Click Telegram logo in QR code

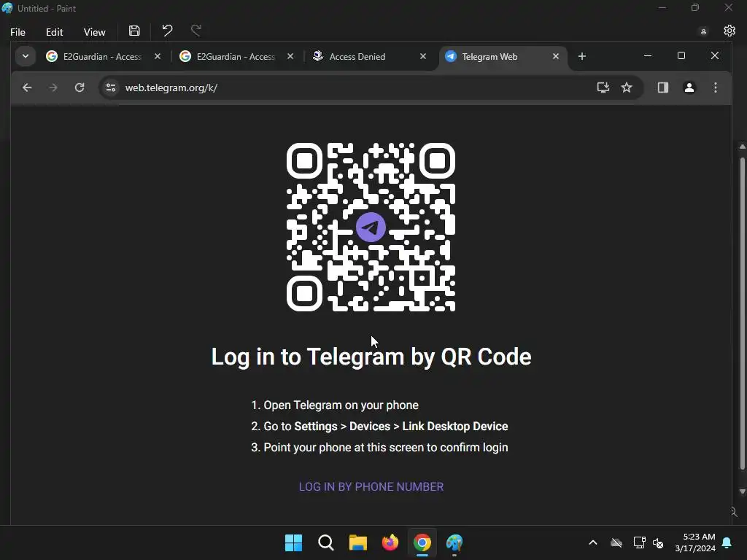pyautogui.click(x=371, y=227)
